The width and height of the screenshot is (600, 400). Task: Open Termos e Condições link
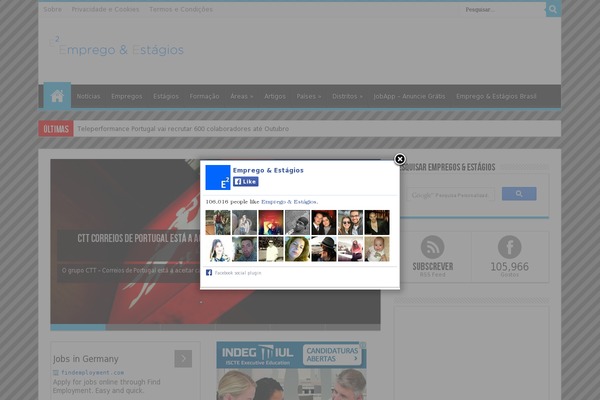click(x=181, y=9)
